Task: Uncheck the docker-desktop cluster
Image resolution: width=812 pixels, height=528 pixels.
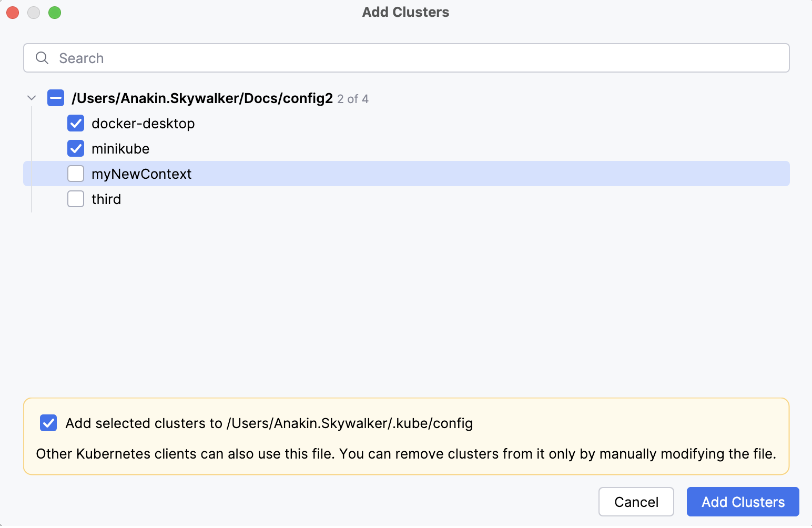Action: 76,123
